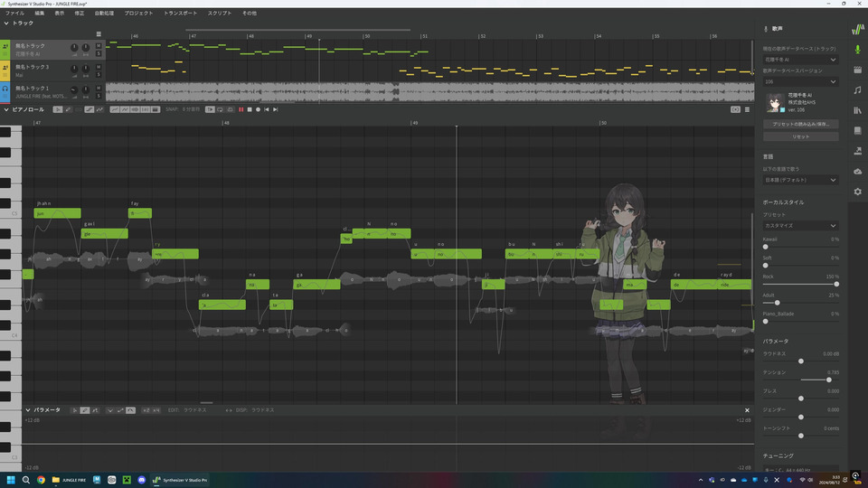Click green track's singer type icon

click(5, 46)
